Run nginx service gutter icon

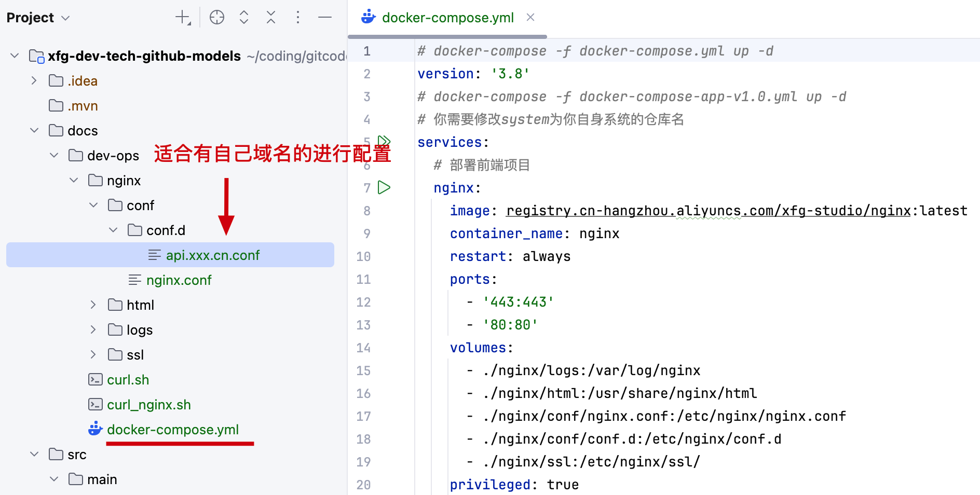point(384,187)
